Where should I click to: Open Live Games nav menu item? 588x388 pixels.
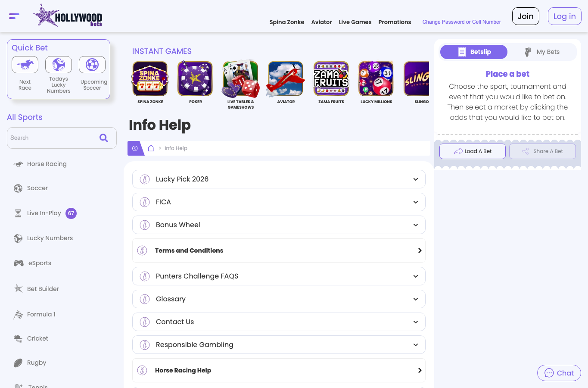point(355,22)
